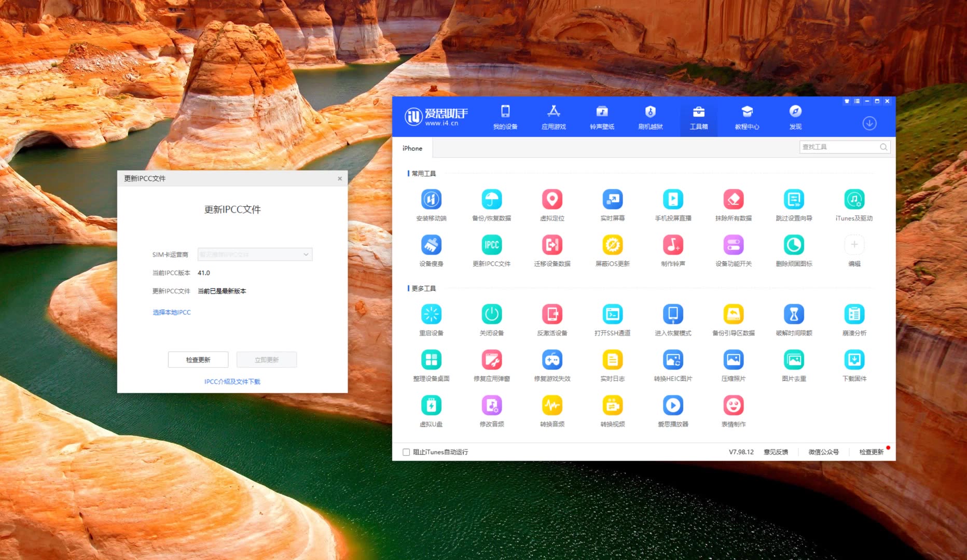This screenshot has width=967, height=560.
Task: Switch to 刷机越狱 tab
Action: click(x=651, y=118)
